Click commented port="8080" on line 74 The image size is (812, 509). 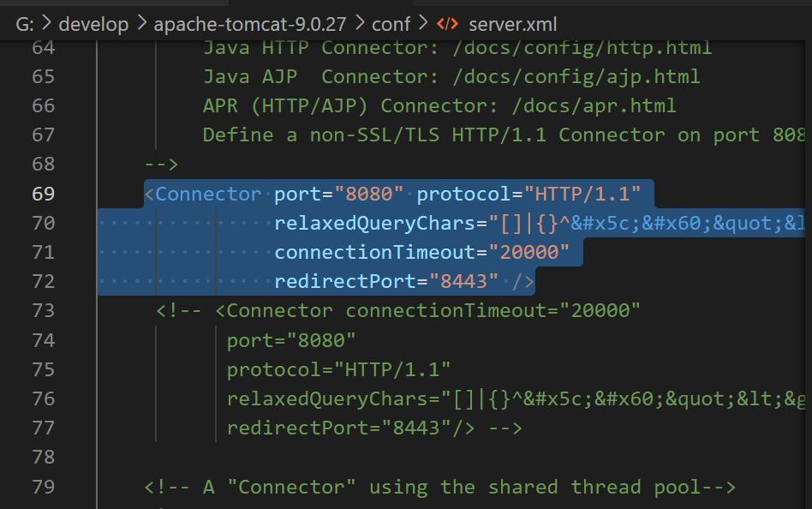[x=291, y=340]
